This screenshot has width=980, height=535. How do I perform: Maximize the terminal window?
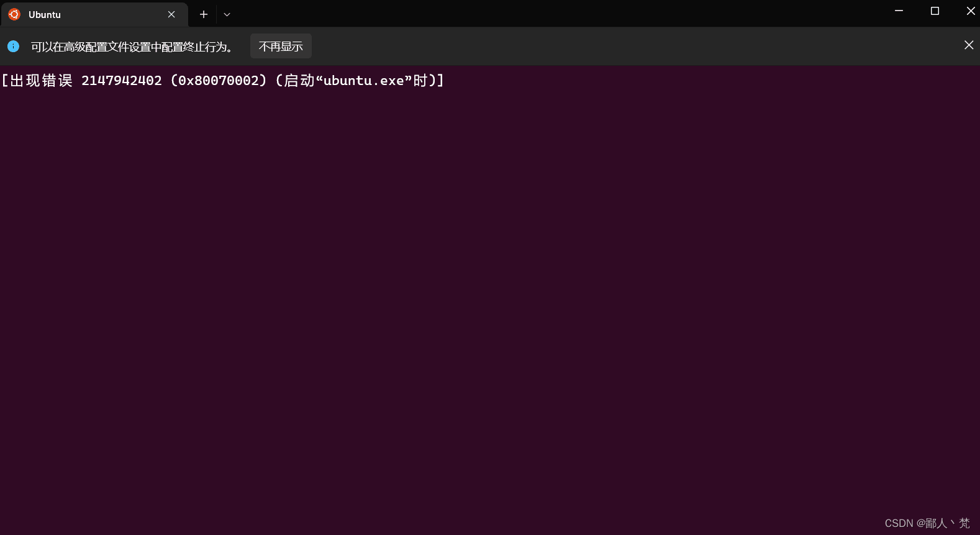[x=935, y=11]
